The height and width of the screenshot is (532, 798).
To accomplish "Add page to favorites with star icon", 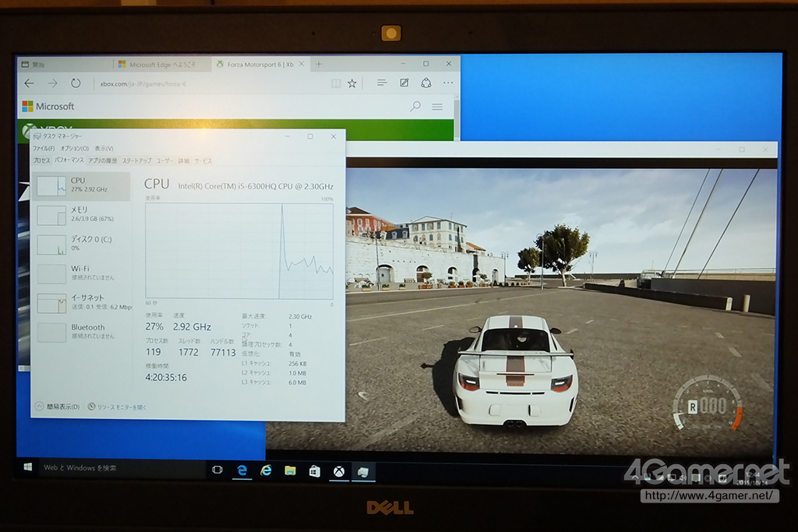I will click(x=352, y=83).
